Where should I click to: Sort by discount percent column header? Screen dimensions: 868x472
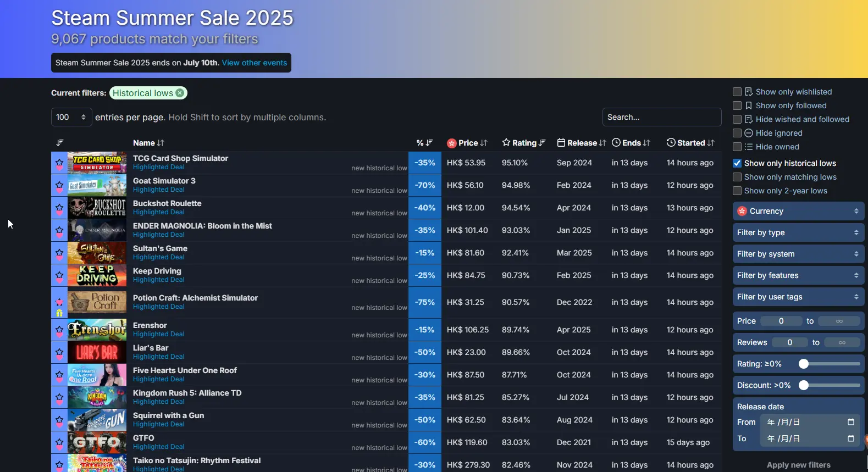click(424, 143)
